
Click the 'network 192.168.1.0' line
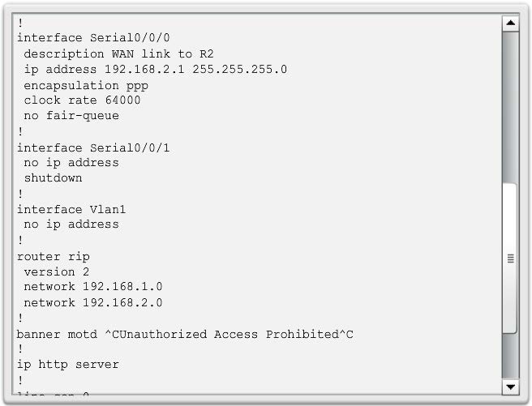tap(93, 287)
